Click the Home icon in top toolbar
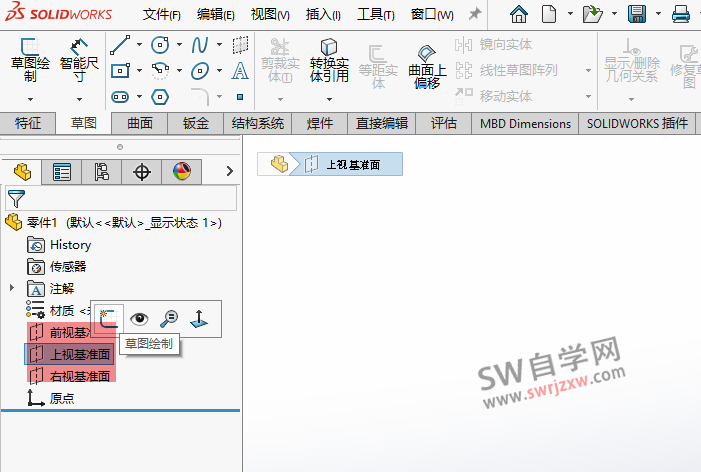 coord(519,14)
